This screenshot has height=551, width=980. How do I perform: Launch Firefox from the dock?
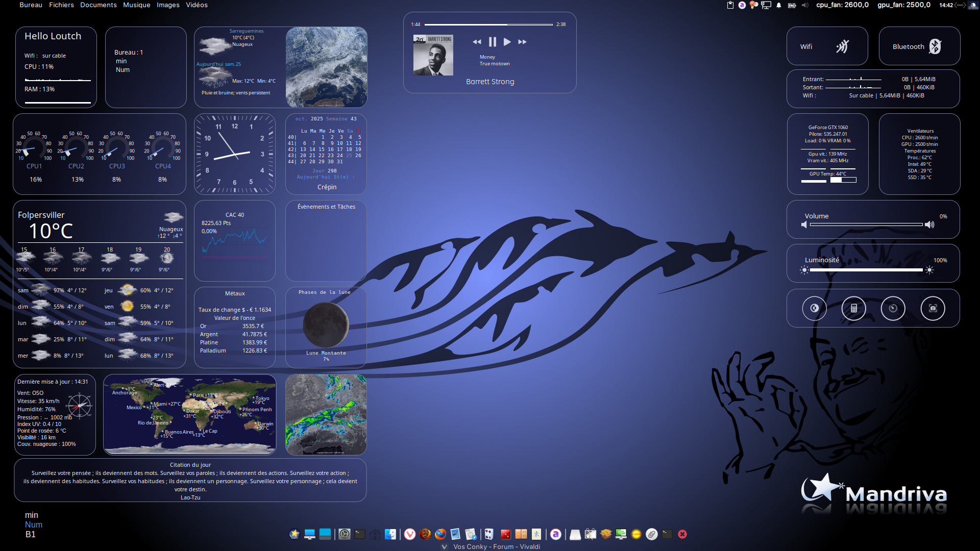(x=440, y=534)
